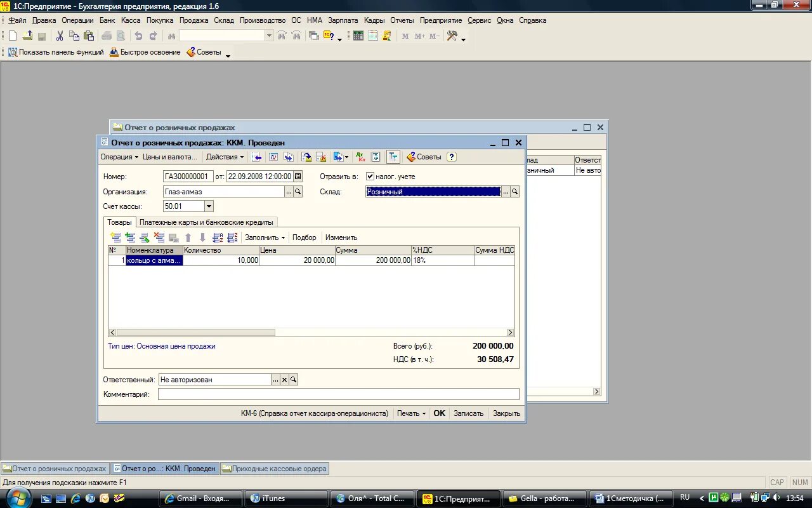This screenshot has height=508, width=812.
Task: Click the Закрыть button
Action: [507, 413]
